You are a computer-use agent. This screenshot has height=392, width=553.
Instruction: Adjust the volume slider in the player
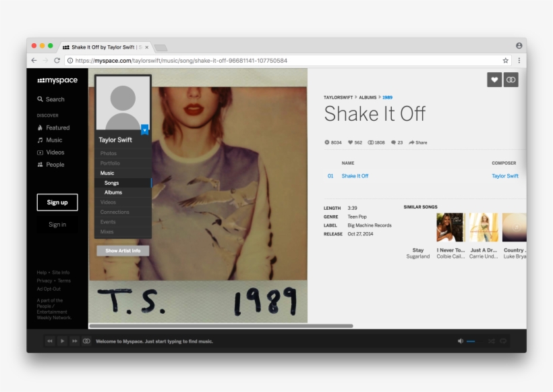coord(475,341)
